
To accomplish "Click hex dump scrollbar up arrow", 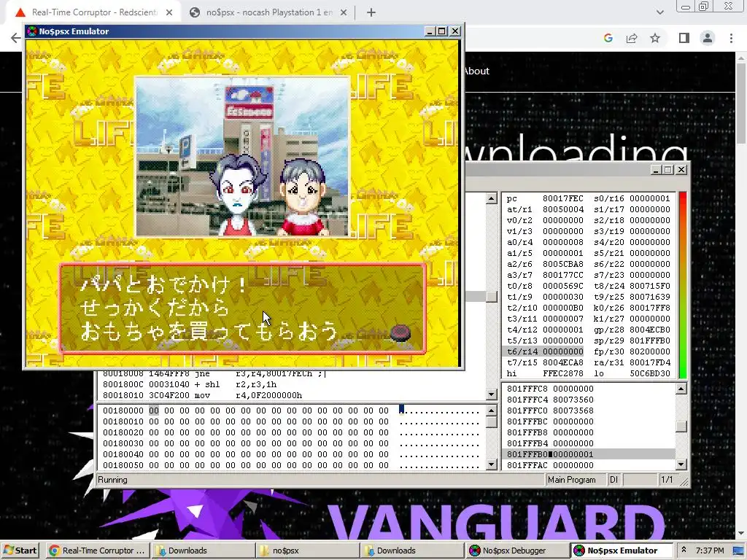I will click(492, 411).
